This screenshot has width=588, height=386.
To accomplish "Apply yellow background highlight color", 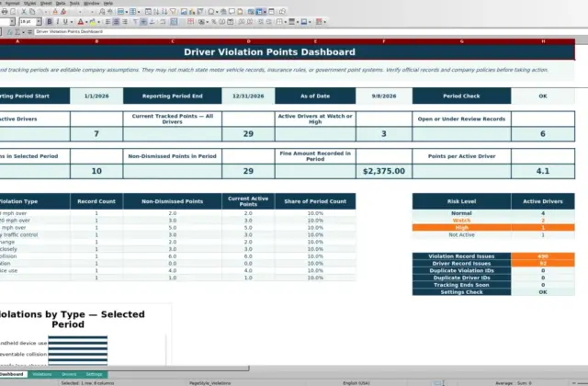I will click(92, 22).
